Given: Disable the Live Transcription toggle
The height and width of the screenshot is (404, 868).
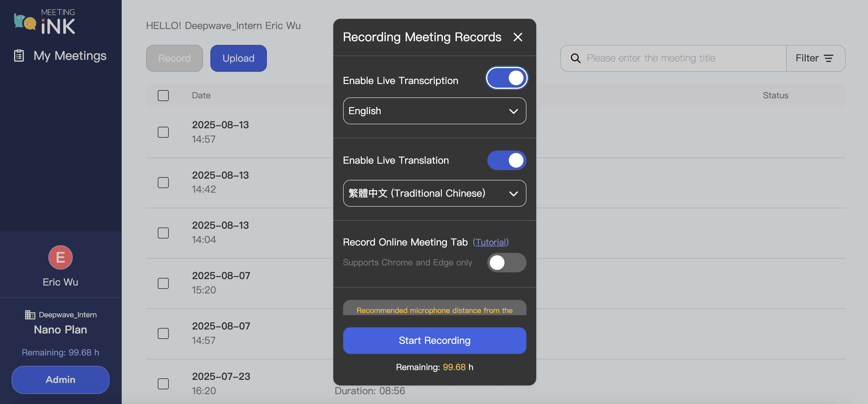Looking at the screenshot, I should click(506, 78).
